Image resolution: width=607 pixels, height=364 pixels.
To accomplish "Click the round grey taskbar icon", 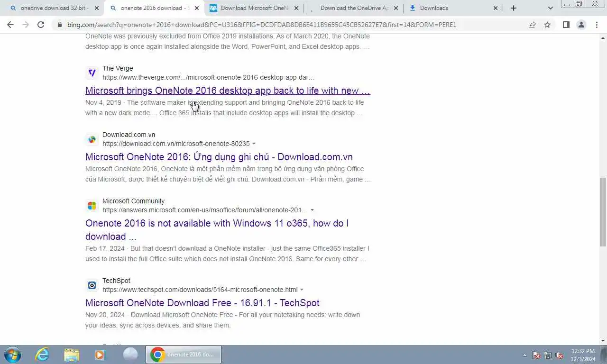I will [130, 355].
